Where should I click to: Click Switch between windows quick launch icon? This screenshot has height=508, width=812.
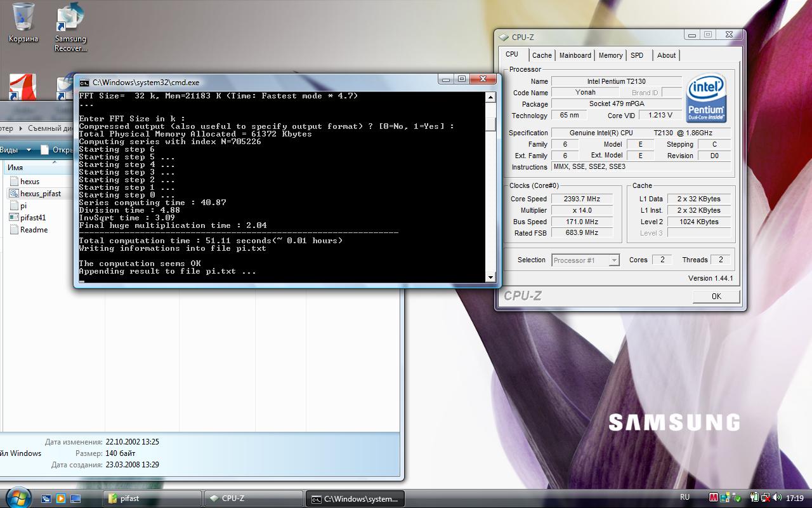46,499
